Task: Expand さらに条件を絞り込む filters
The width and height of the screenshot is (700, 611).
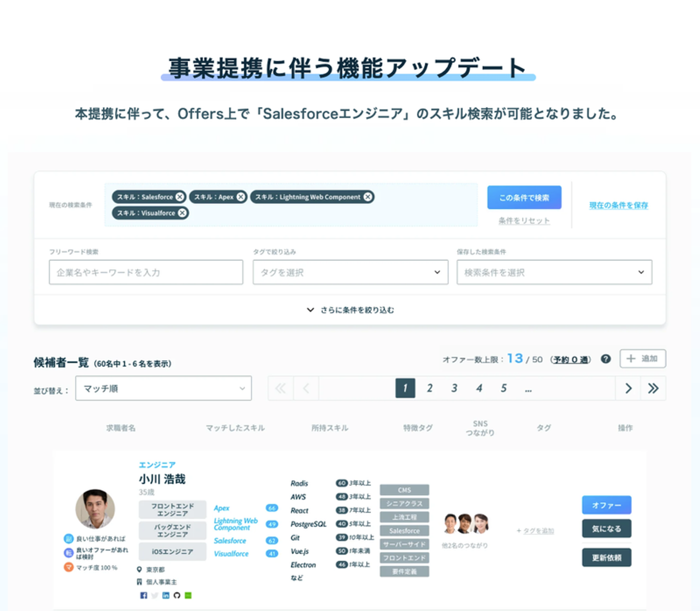Action: pyautogui.click(x=350, y=310)
